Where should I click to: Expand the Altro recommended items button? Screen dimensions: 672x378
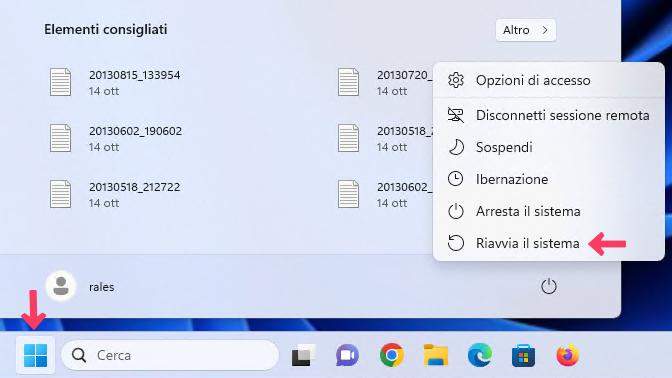click(x=525, y=30)
